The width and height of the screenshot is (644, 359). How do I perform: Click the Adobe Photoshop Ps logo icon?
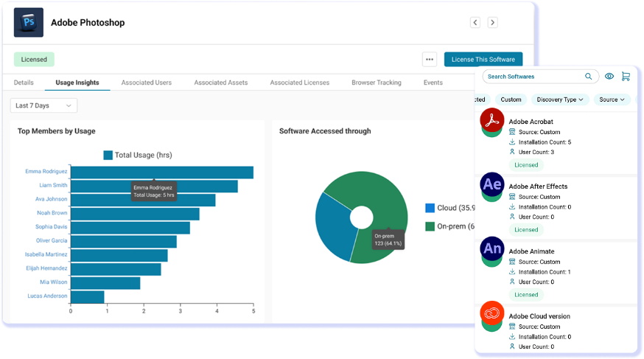coord(28,22)
